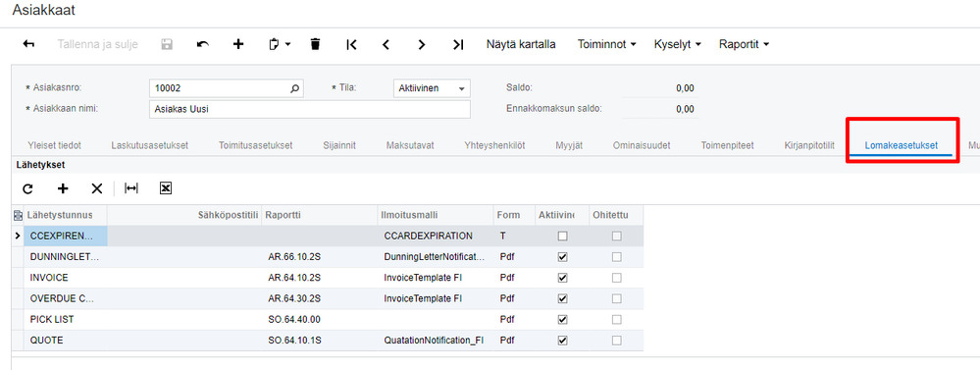Toggle Aktiivinen checkbox for QUOTE row
The height and width of the screenshot is (370, 980).
(562, 341)
